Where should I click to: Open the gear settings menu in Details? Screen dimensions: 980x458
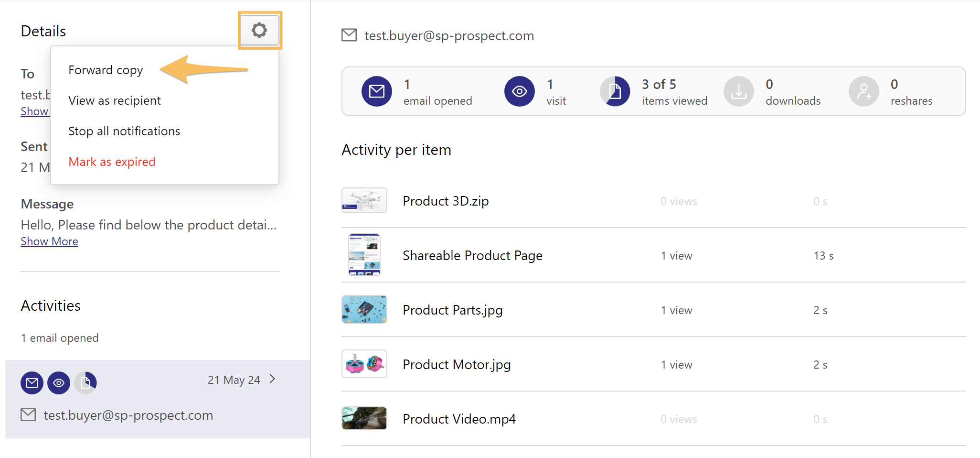259,30
